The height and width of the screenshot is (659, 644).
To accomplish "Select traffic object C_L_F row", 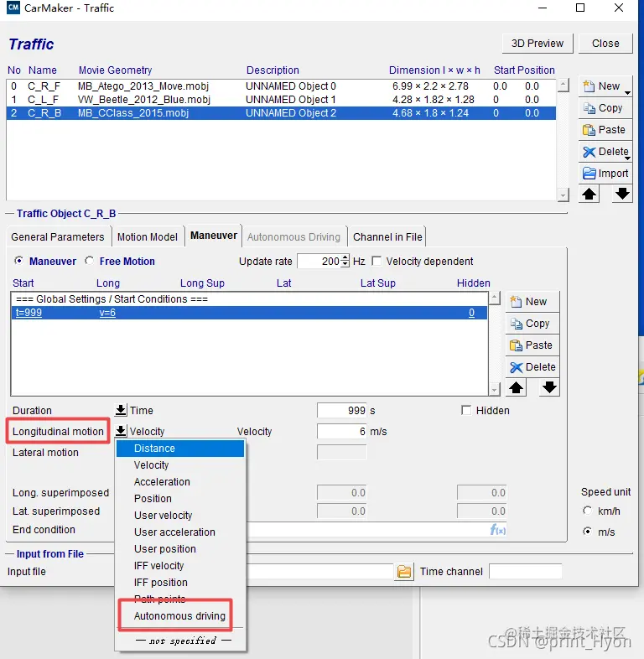I will coord(281,100).
